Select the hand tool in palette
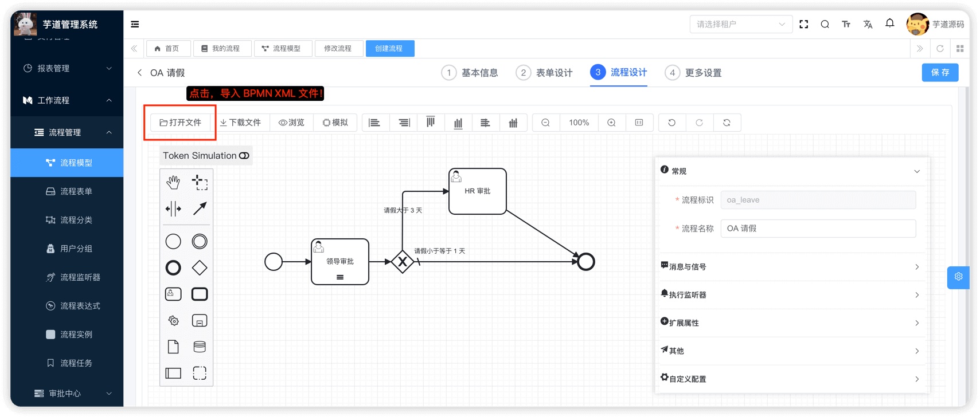Viewport: 980px width, 417px height. 173,182
